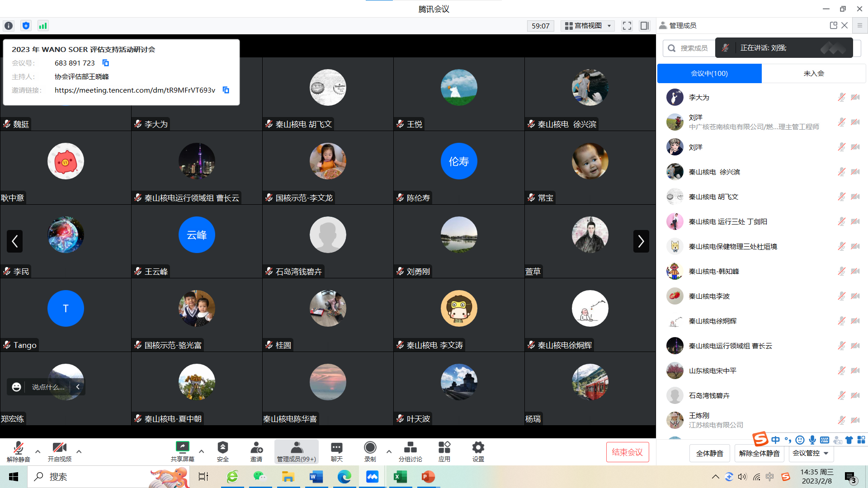Click the 搜索成员 search field
The image size is (868, 488).
point(693,48)
